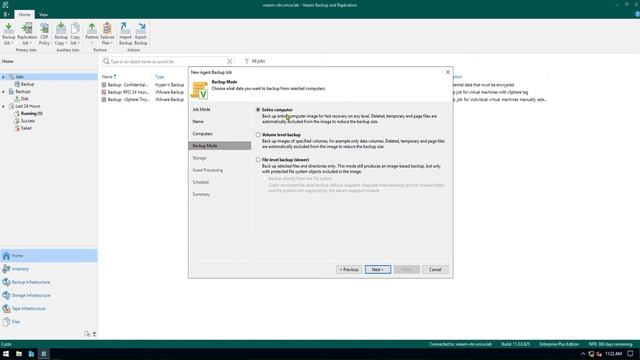This screenshot has width=640, height=360.
Task: Switch to the View ribbon tab
Action: (x=43, y=14)
